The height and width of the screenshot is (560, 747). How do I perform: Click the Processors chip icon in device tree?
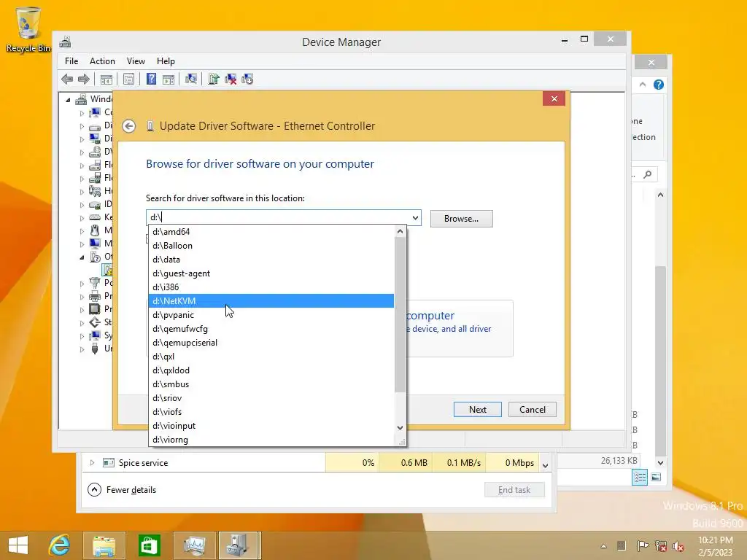(96, 309)
